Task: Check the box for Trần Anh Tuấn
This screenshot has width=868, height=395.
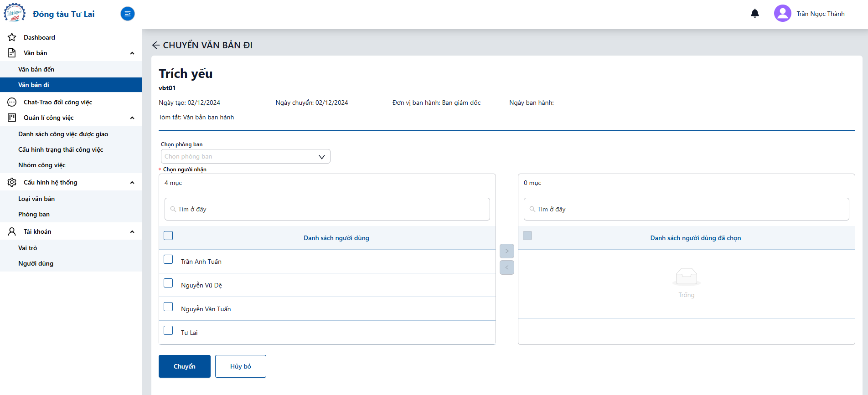Action: click(168, 259)
